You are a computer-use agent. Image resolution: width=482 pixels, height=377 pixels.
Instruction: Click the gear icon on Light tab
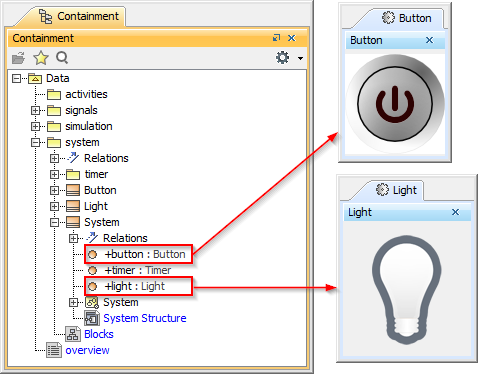click(x=382, y=190)
